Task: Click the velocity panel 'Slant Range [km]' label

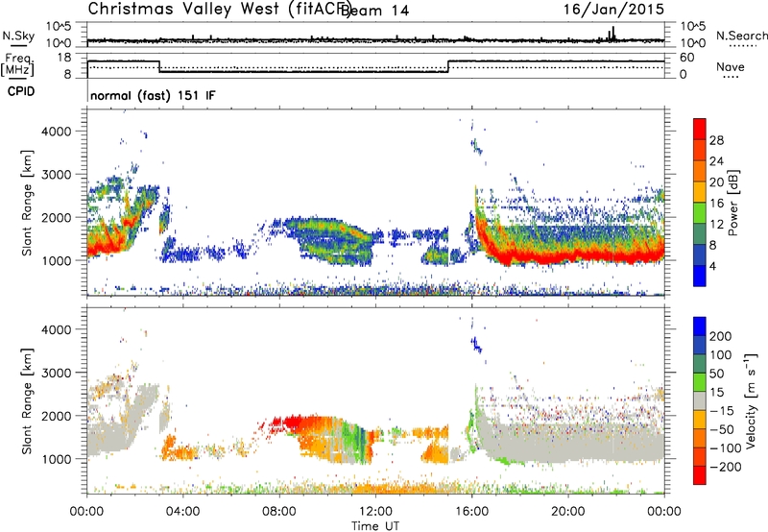Action: 27,400
